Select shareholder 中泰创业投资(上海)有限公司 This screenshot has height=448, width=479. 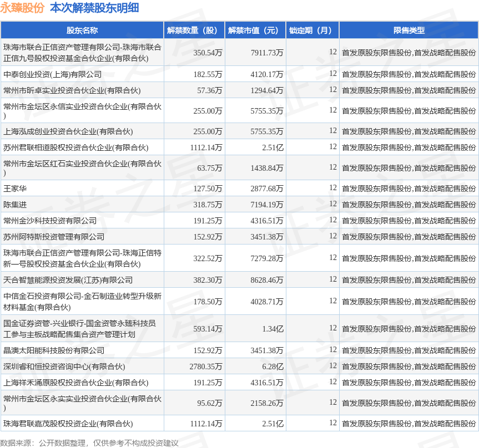tap(52, 74)
